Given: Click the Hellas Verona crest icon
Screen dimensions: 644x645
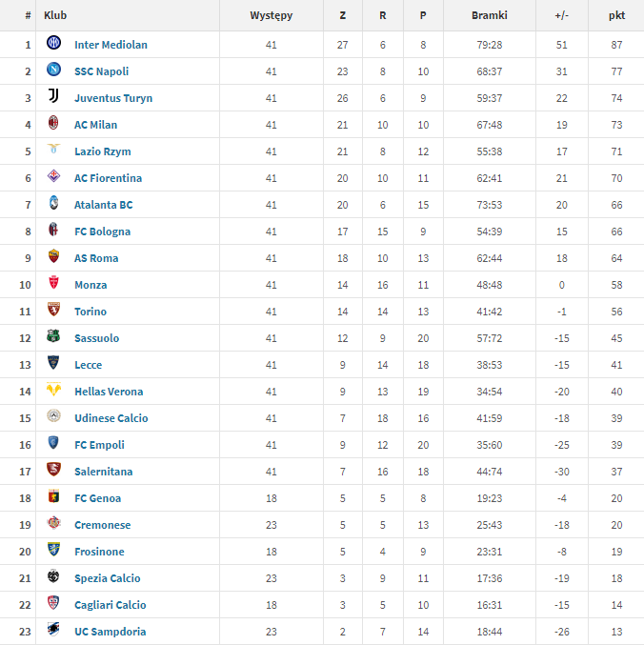Looking at the screenshot, I should click(54, 389).
